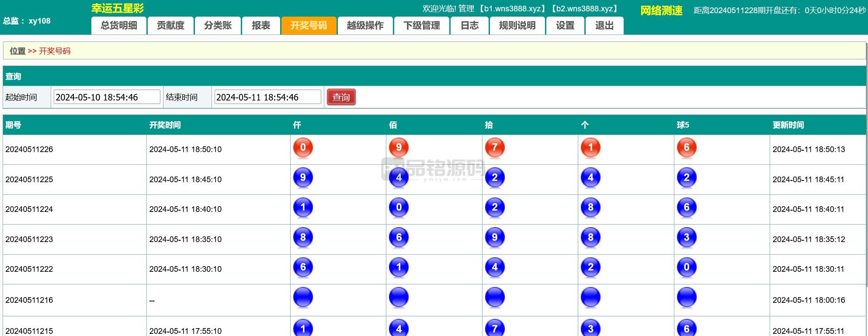Click the blue 9 ball in row 20240511225

click(x=303, y=178)
